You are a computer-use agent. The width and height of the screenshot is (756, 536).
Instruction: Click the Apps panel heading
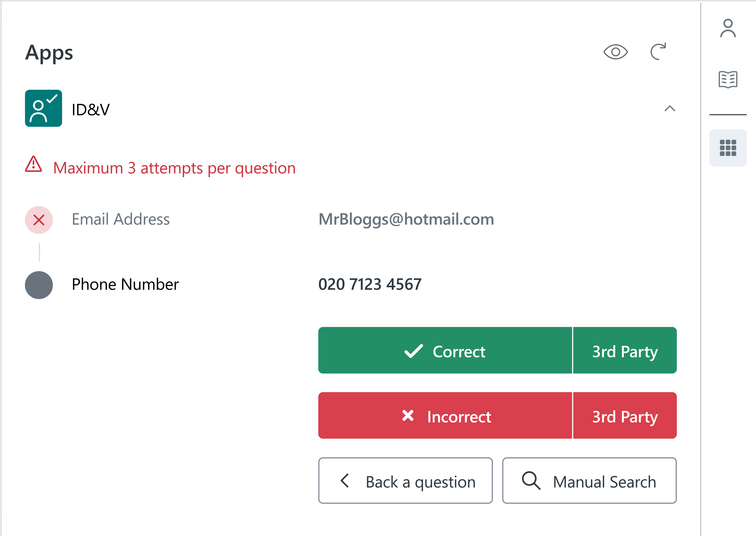[x=49, y=53]
